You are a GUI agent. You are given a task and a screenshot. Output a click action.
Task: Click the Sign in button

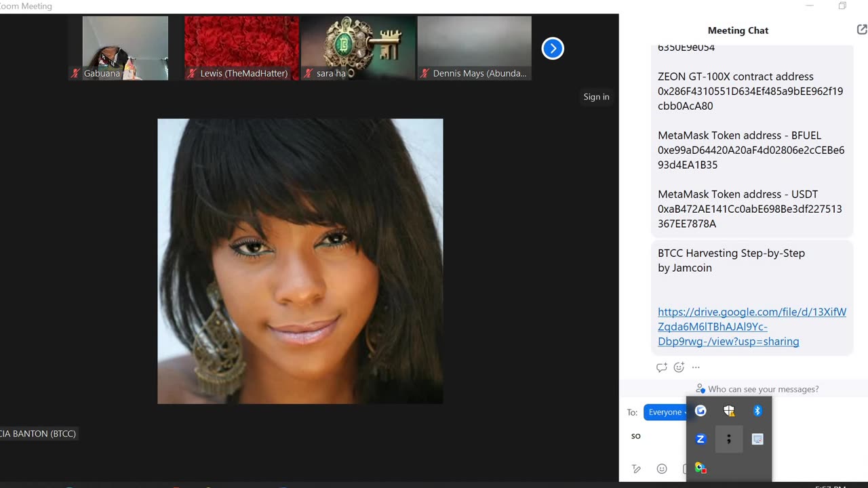(x=596, y=97)
